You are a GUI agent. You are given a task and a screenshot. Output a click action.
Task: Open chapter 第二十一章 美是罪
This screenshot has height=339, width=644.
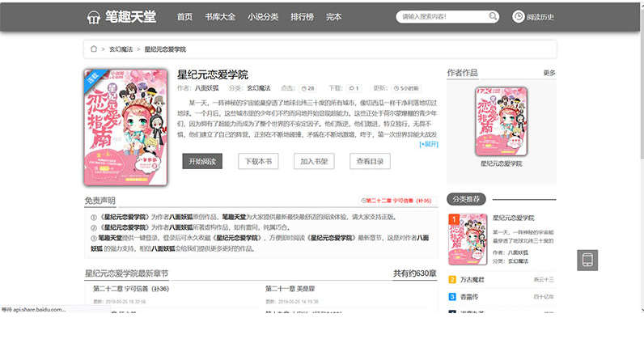coord(290,289)
